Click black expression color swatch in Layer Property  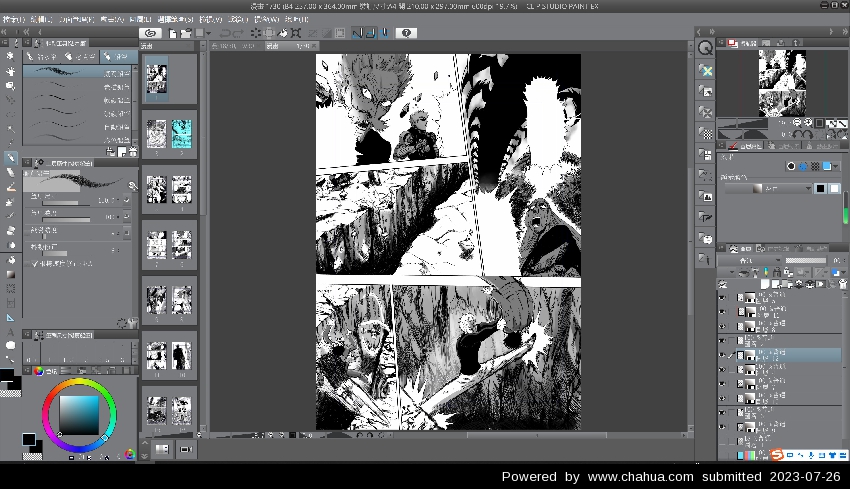click(x=821, y=188)
